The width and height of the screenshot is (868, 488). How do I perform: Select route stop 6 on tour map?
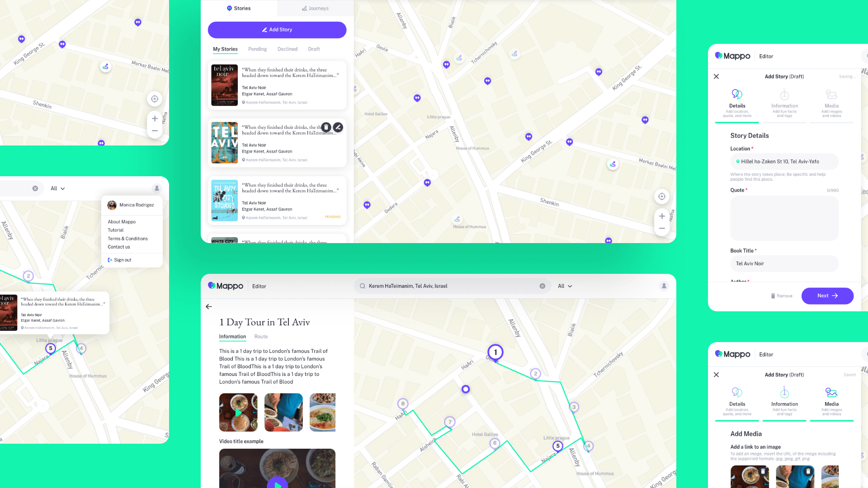[495, 443]
